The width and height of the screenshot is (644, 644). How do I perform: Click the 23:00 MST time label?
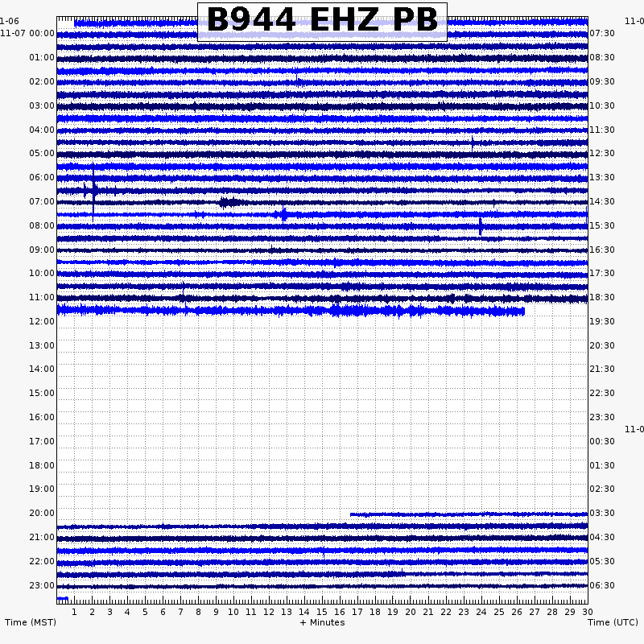[x=42, y=586]
